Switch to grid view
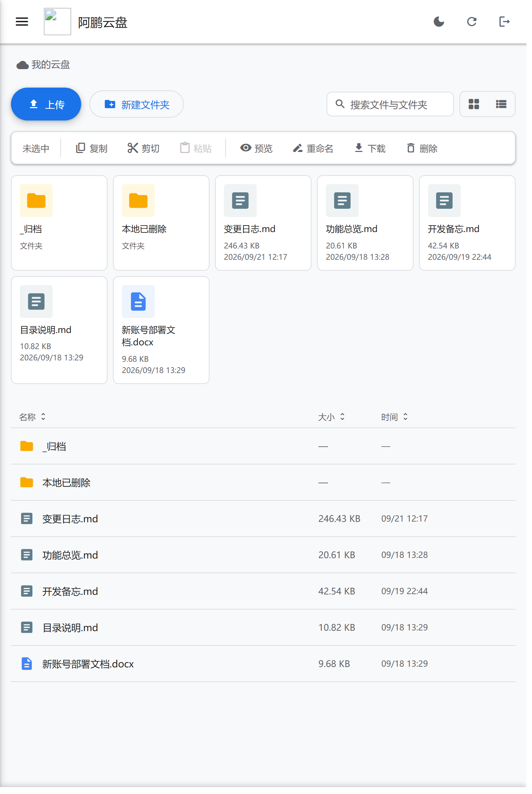 474,104
